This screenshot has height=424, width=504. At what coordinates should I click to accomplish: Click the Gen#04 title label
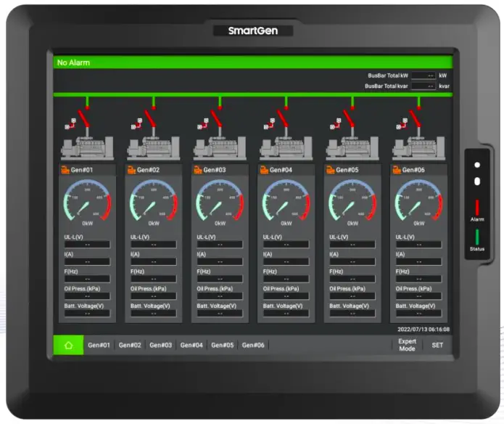(281, 170)
